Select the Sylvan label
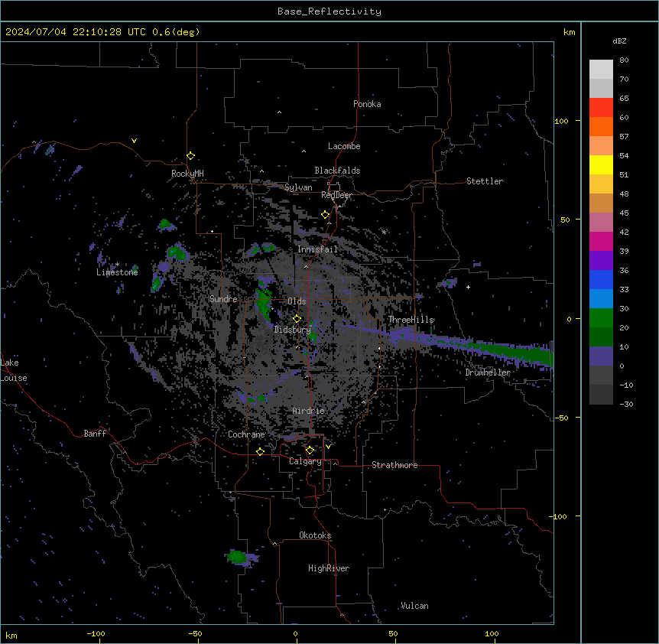This screenshot has width=659, height=644. coord(298,187)
